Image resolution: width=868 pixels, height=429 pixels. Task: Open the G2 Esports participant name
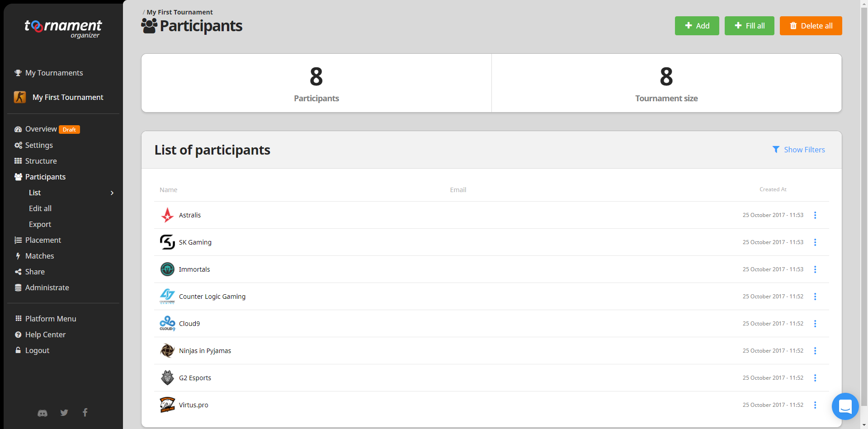click(x=195, y=378)
